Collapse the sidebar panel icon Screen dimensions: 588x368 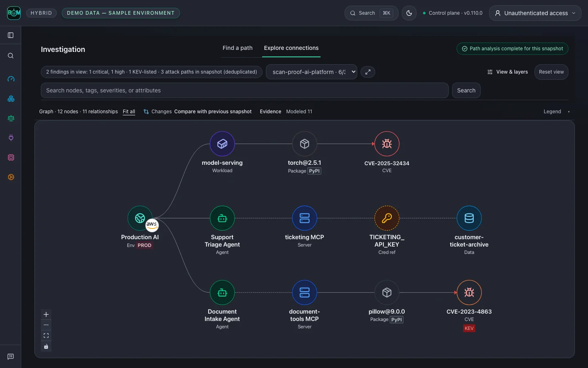click(x=11, y=35)
